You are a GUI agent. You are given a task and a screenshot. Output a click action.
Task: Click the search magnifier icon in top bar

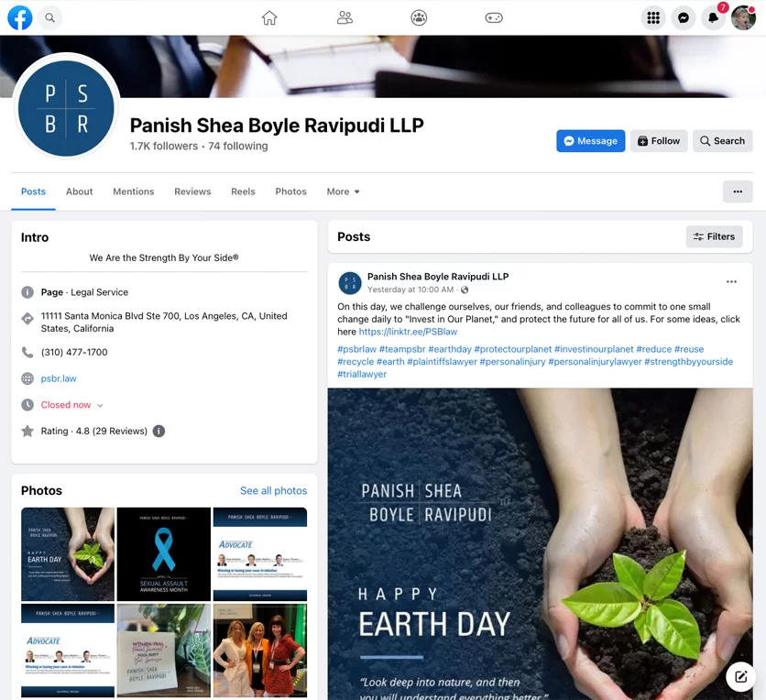[49, 17]
